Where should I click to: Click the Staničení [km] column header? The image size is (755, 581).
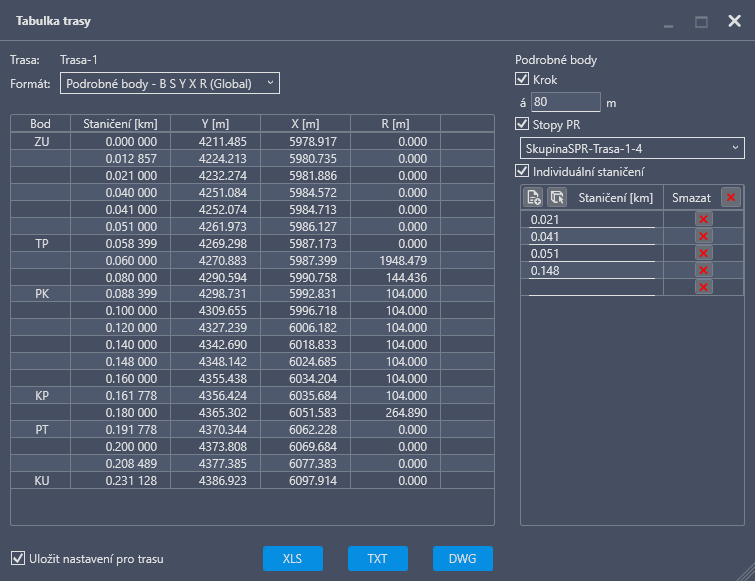tap(116, 123)
